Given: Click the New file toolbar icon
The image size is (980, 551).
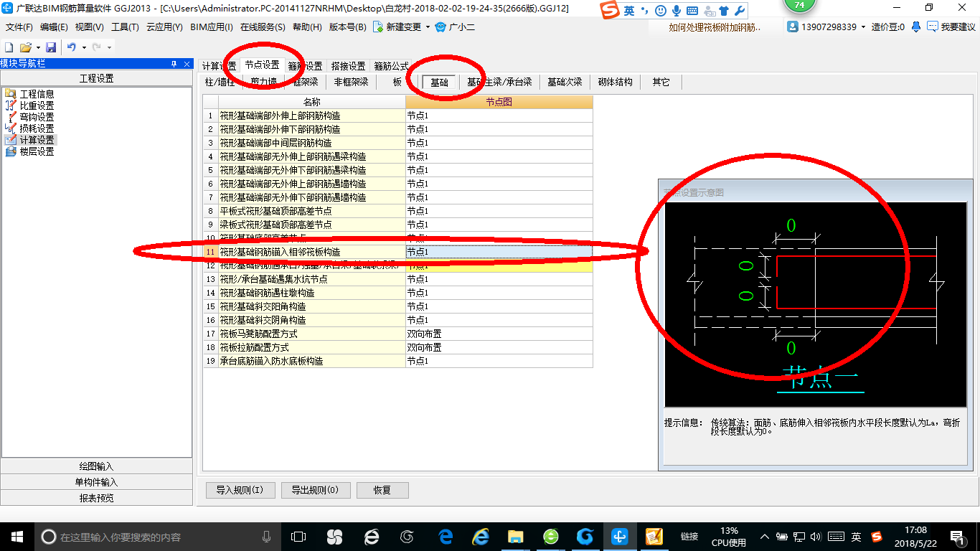Looking at the screenshot, I should coord(9,47).
